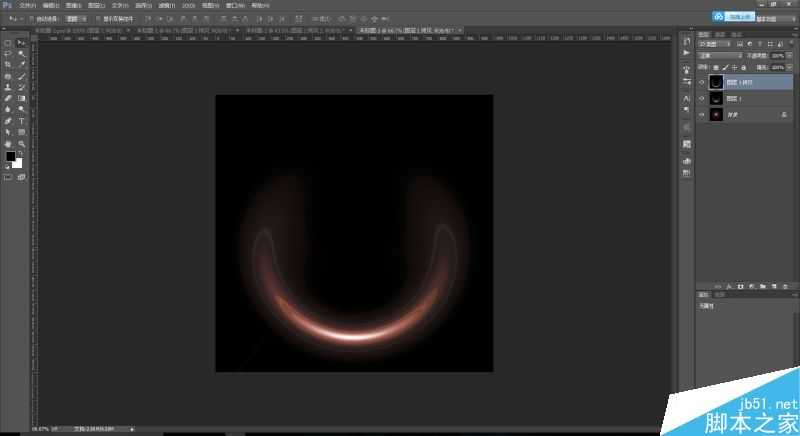
Task: Select the Zoom tool
Action: click(21, 144)
